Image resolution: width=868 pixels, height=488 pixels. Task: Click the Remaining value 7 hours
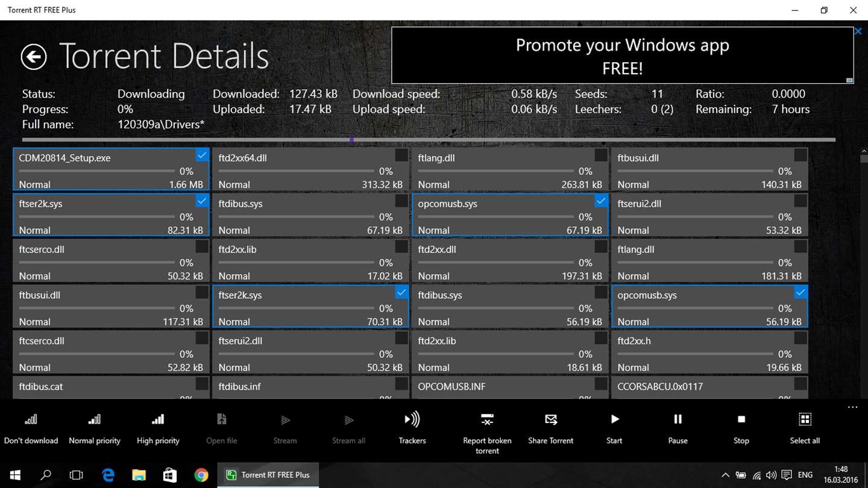(x=791, y=109)
